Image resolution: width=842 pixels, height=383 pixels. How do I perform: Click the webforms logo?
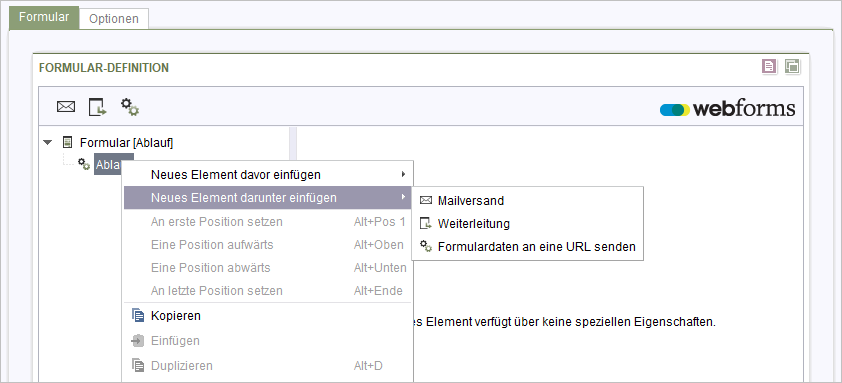tap(727, 109)
